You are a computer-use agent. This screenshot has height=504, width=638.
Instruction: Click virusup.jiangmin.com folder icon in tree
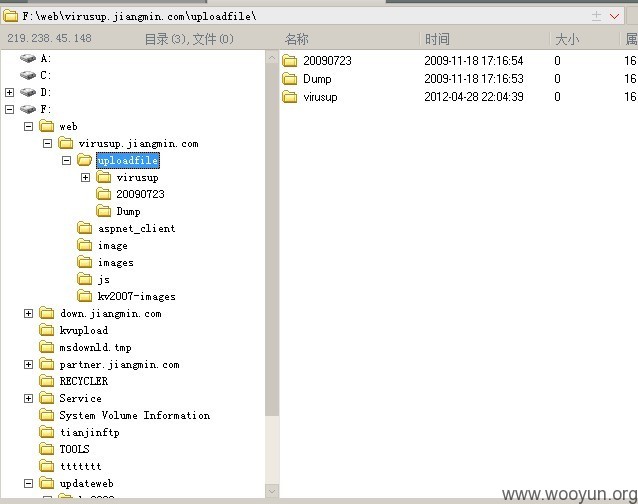(x=66, y=143)
